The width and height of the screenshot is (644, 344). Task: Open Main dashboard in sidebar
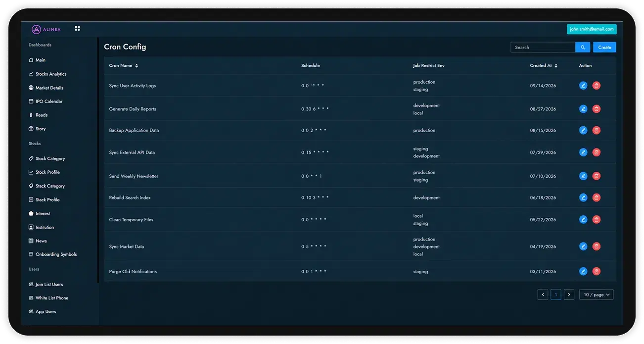click(x=37, y=60)
